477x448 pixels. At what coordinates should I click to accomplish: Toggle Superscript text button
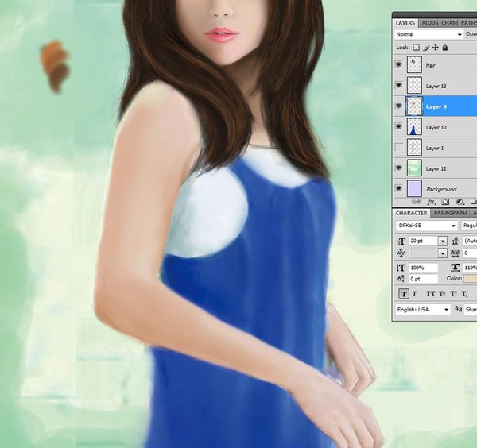(453, 294)
